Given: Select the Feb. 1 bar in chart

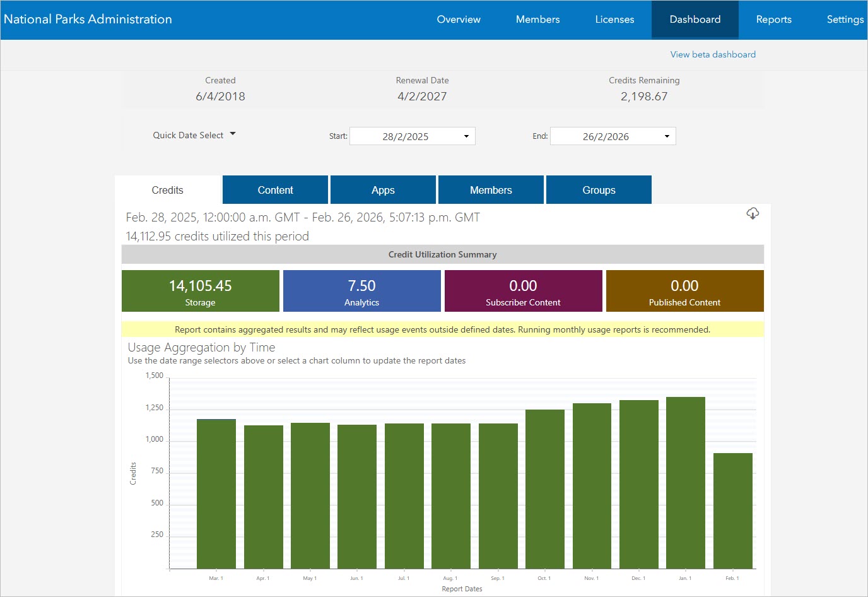Looking at the screenshot, I should pos(732,511).
